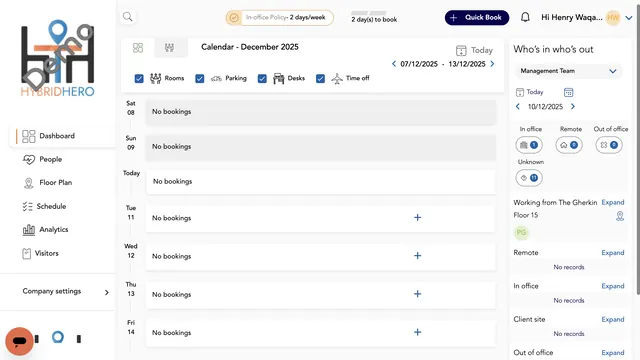Go to previous day before 10/12/2025

tap(518, 107)
